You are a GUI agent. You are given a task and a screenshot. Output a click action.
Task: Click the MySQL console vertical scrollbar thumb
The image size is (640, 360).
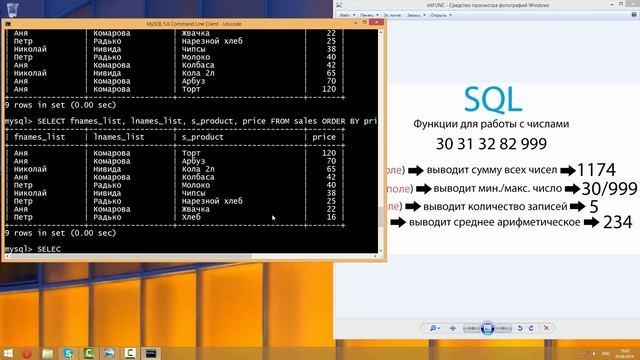click(381, 217)
